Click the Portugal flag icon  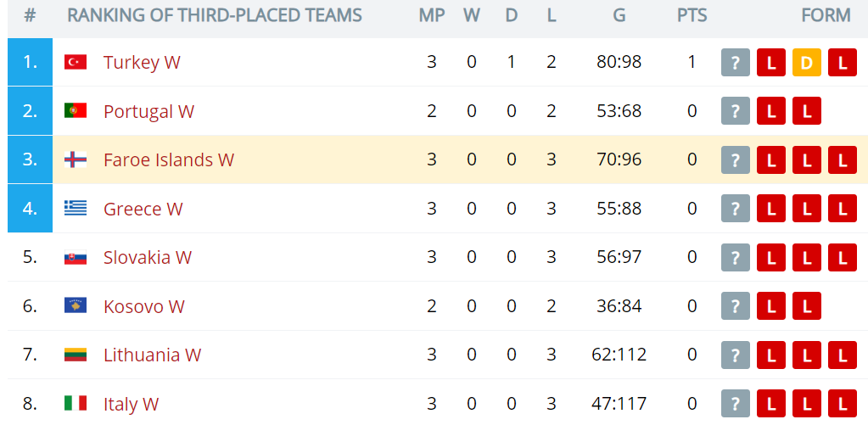point(76,110)
